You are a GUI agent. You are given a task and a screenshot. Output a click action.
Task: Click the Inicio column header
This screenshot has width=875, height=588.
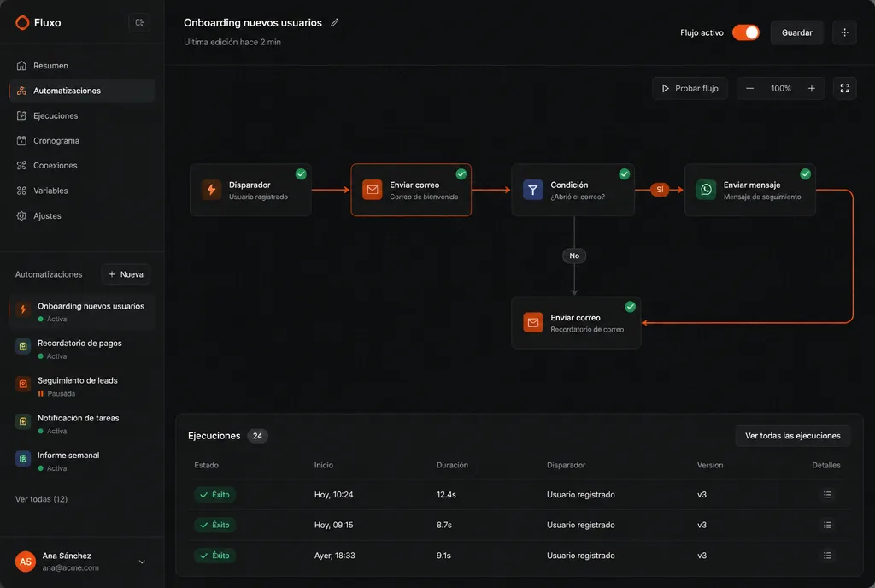click(324, 465)
